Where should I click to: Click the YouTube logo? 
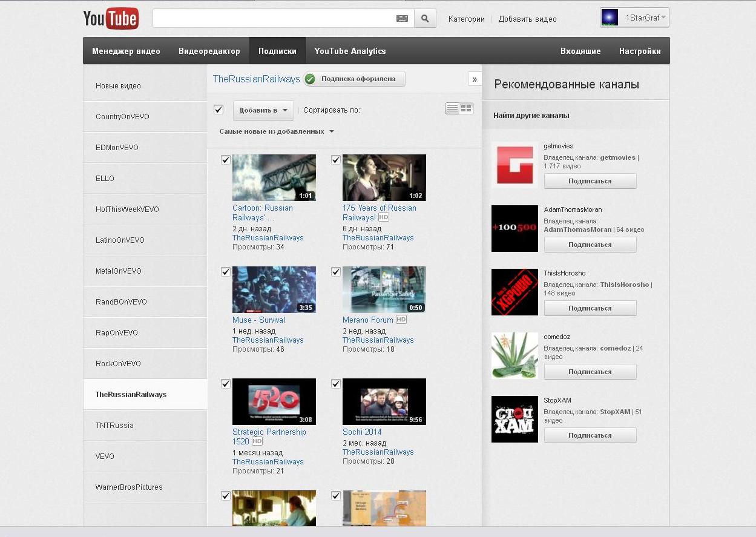click(x=111, y=19)
